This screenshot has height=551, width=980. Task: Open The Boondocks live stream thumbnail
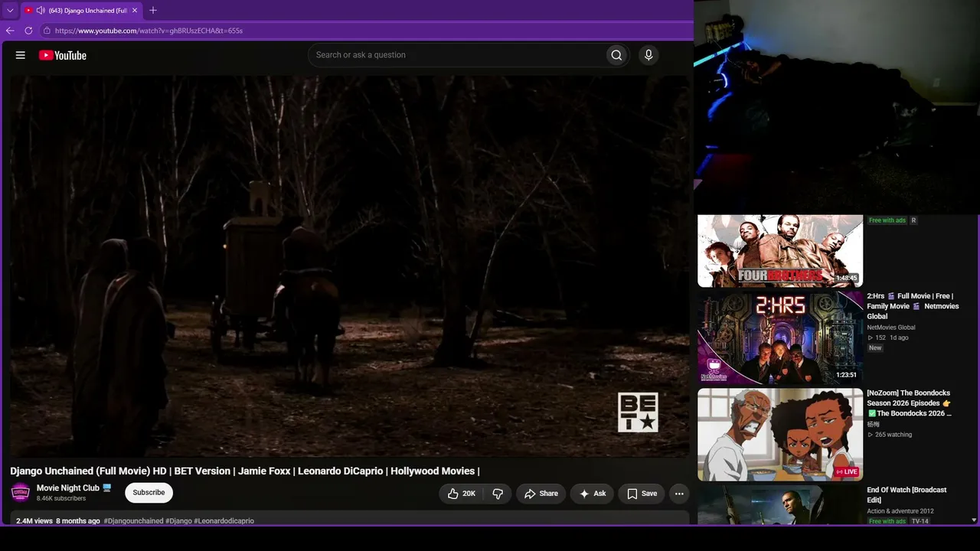point(780,435)
